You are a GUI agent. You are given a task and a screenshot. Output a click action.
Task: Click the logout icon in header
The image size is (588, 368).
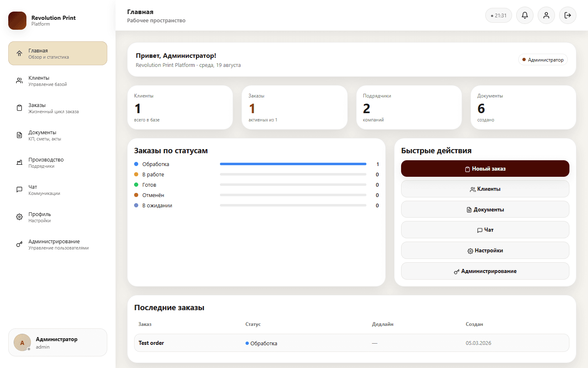[x=568, y=15]
